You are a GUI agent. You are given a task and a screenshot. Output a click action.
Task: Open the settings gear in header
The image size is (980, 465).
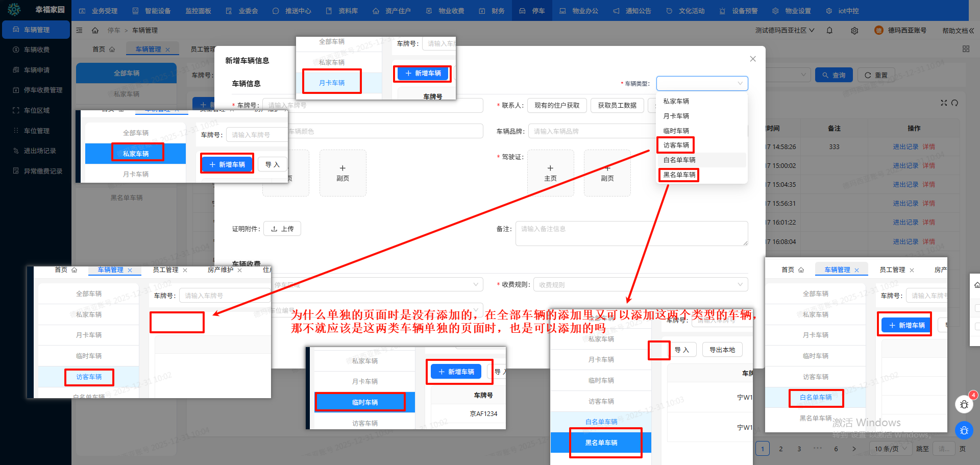pos(854,31)
